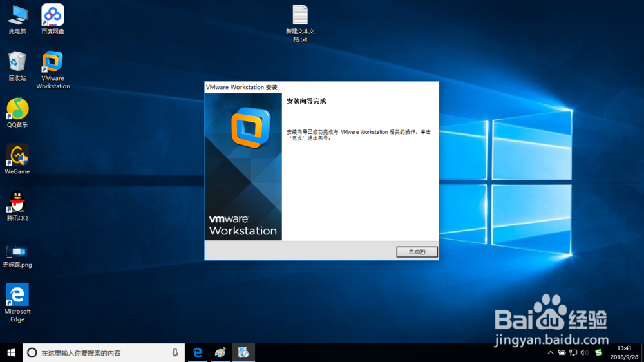
Task: Select the 百度网盘 desktop icon
Action: tap(53, 19)
